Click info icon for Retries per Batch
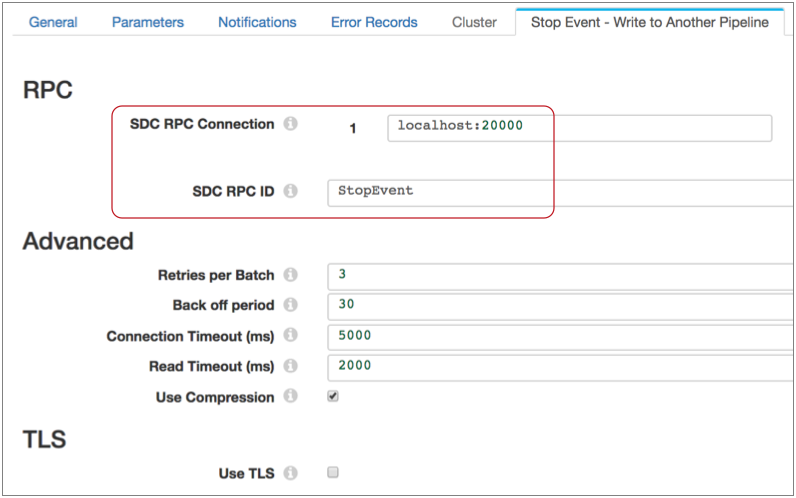 coord(290,275)
